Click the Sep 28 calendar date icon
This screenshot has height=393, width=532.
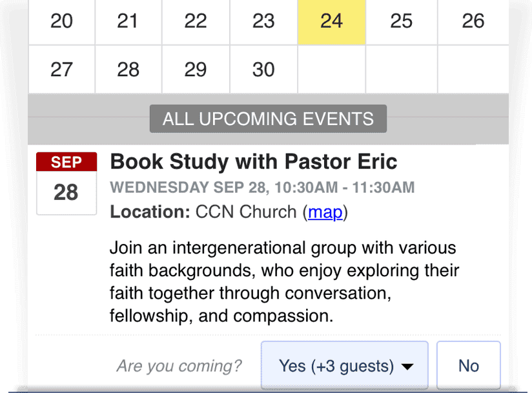(x=66, y=183)
